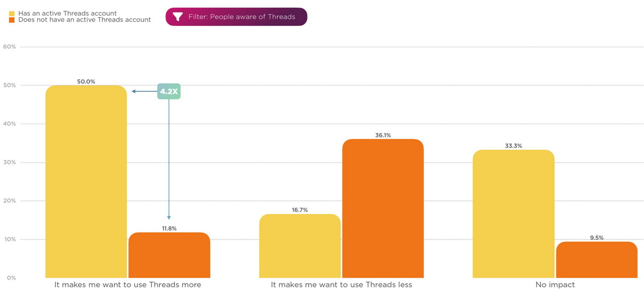Click the orange 36.1% bar
Screen dimensions: 644x296
383,210
